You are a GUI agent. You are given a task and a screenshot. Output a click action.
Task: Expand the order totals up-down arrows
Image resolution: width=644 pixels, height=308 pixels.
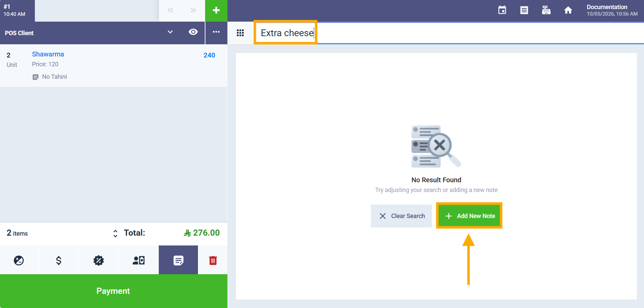pyautogui.click(x=115, y=233)
